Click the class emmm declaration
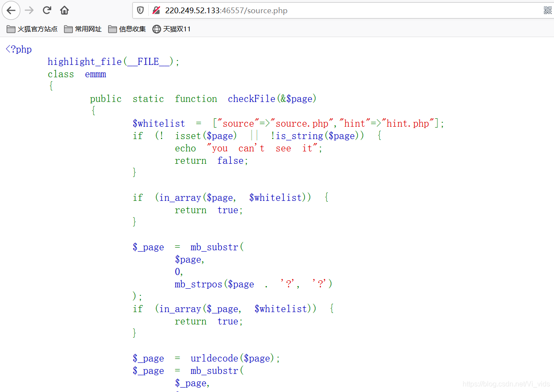Screen dimensions: 554x392 point(77,74)
